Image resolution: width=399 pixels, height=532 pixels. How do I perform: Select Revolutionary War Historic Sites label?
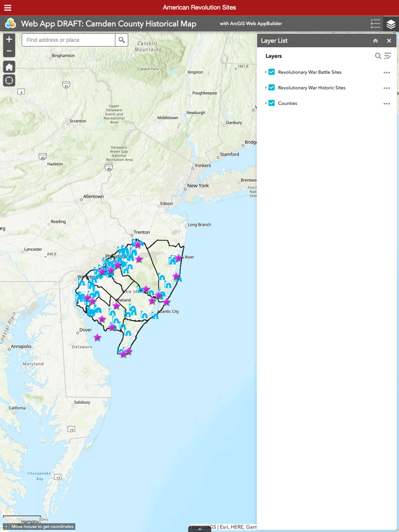click(x=312, y=88)
